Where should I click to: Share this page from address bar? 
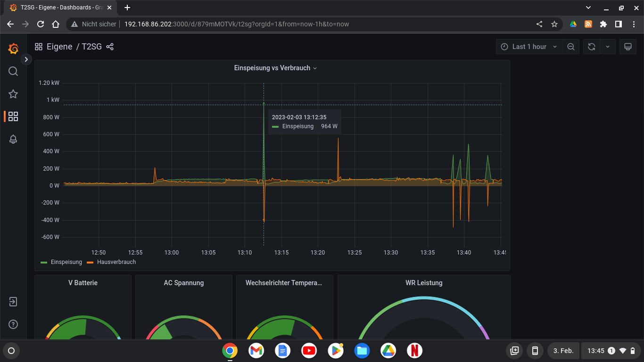(x=539, y=24)
